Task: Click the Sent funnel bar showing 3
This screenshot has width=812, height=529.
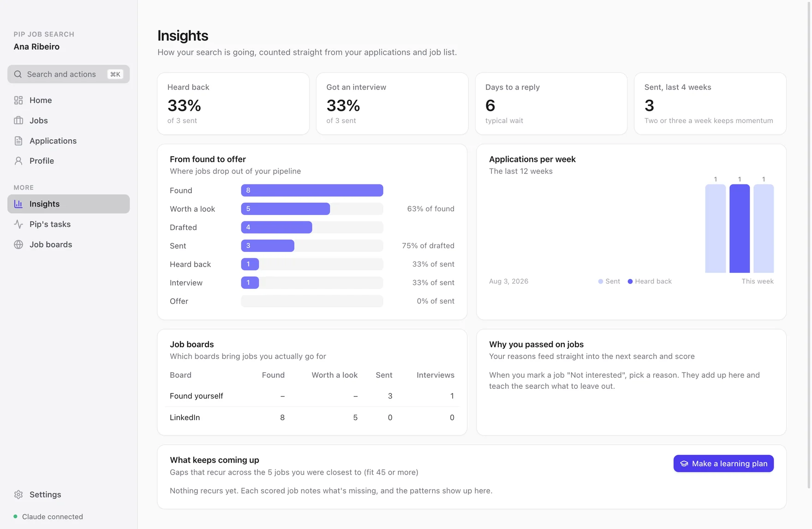Action: pos(268,246)
